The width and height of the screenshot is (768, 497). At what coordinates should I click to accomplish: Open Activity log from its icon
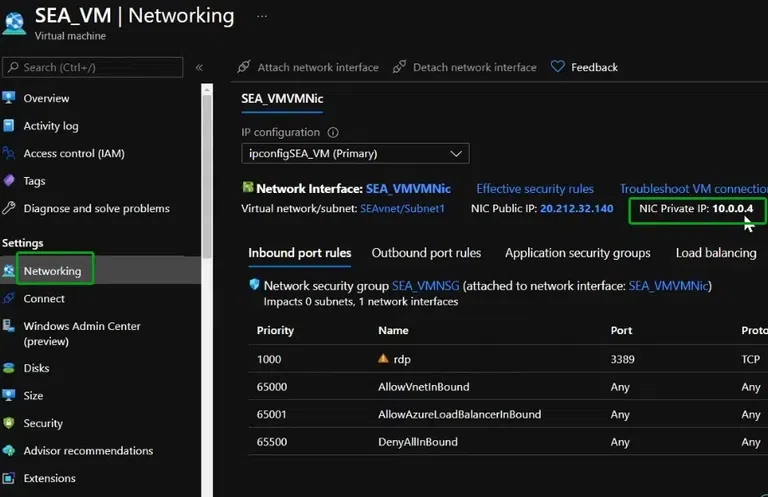pyautogui.click(x=10, y=126)
